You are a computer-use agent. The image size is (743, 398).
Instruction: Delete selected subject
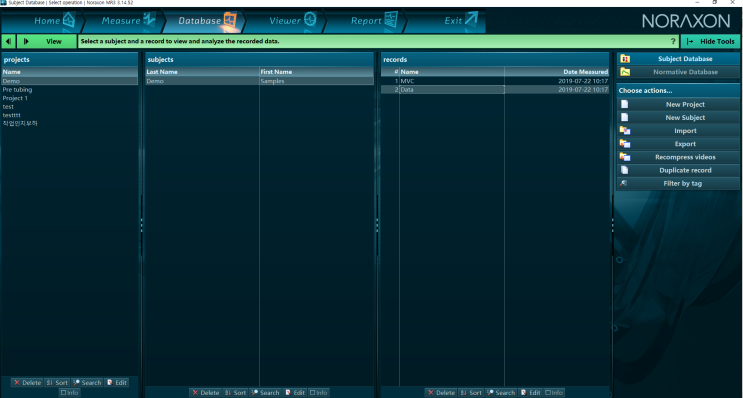(206, 392)
